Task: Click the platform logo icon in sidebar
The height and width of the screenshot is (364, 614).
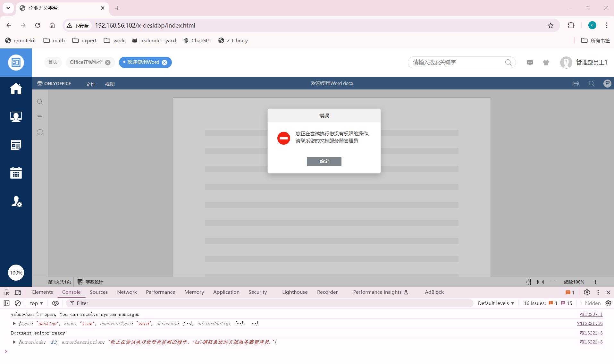Action: 16,63
